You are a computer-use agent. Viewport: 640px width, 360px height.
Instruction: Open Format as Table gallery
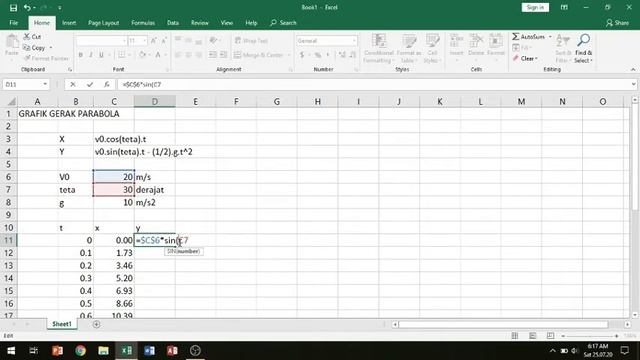409,48
